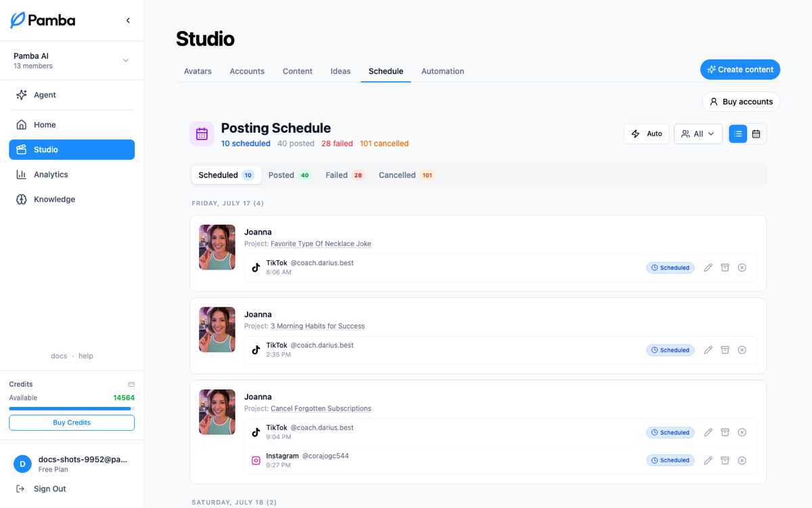
Task: Cancel the 9:04 PM TikTok post
Action: 742,432
